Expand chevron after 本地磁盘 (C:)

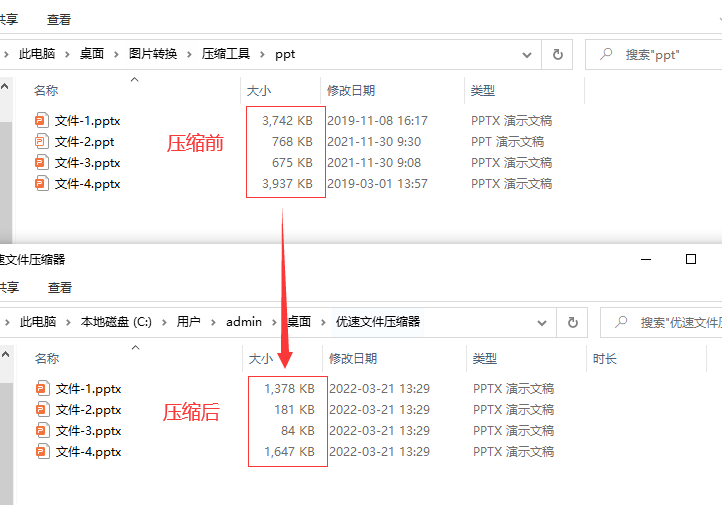[x=164, y=323]
